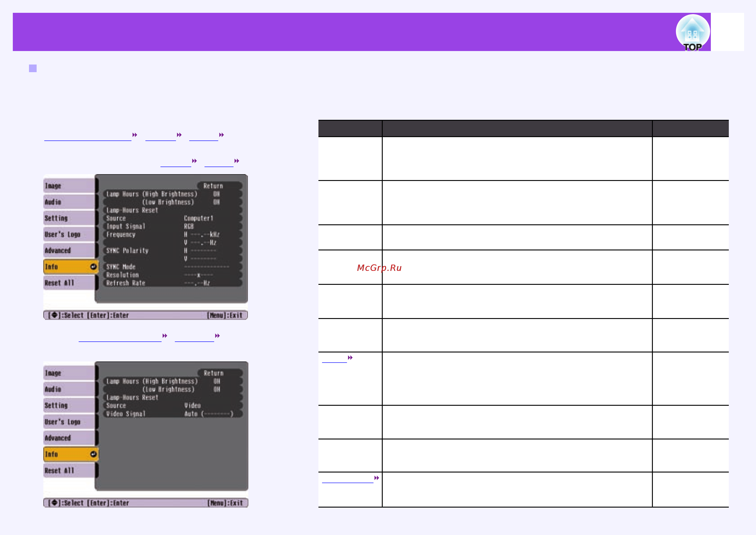
Task: Click Return button in the Computer1 menu screenshot
Action: pyautogui.click(x=220, y=186)
